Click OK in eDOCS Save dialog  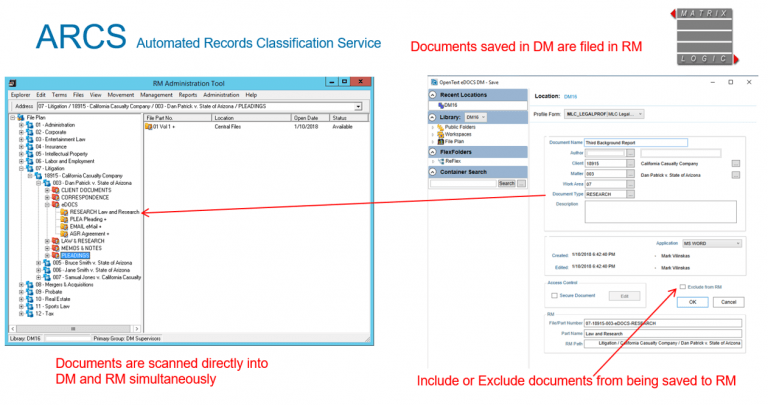[x=692, y=302]
